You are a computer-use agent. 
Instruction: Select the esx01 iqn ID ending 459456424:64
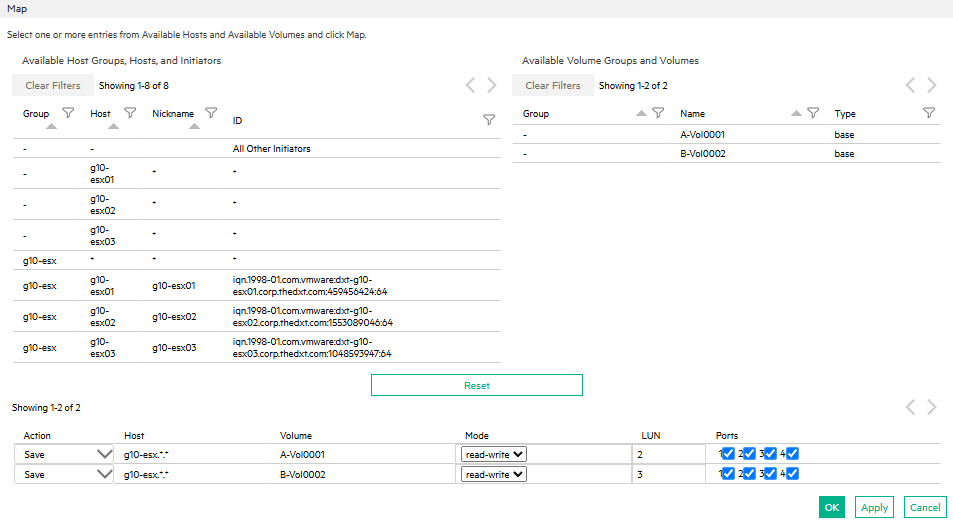point(310,285)
